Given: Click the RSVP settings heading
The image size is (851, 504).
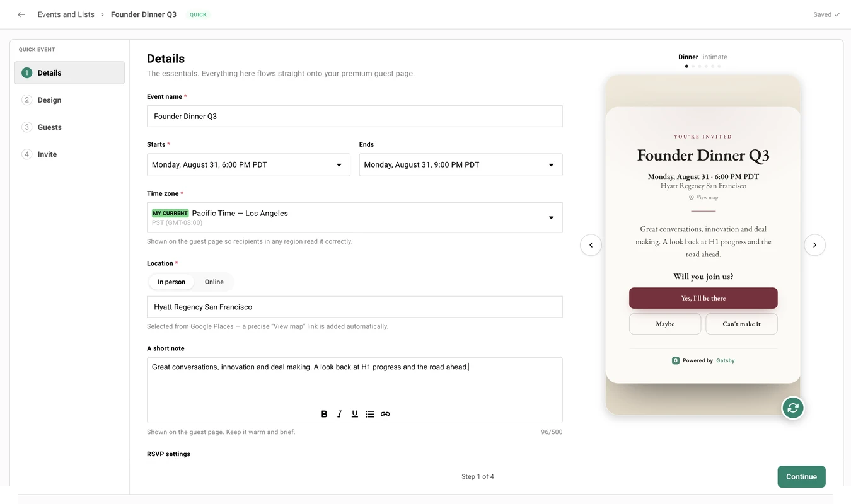Looking at the screenshot, I should click(x=168, y=454).
